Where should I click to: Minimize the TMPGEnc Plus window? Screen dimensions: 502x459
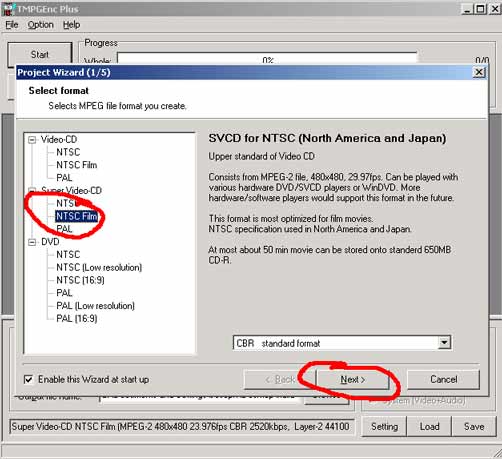(x=467, y=9)
